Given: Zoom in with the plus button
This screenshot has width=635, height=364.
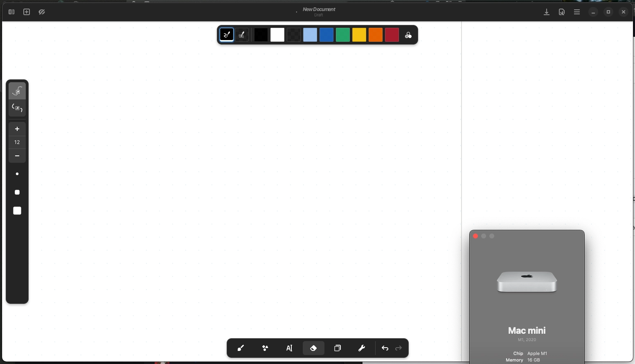Looking at the screenshot, I should [x=17, y=129].
